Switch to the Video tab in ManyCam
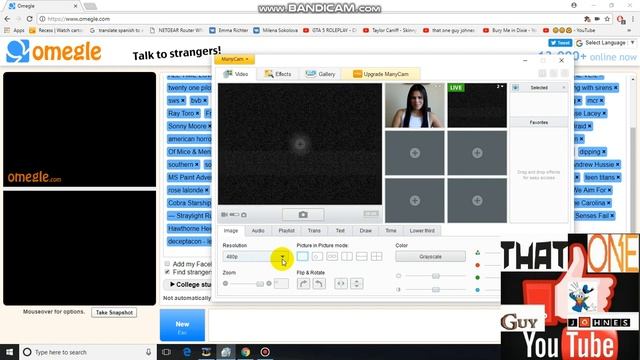 tap(236, 74)
